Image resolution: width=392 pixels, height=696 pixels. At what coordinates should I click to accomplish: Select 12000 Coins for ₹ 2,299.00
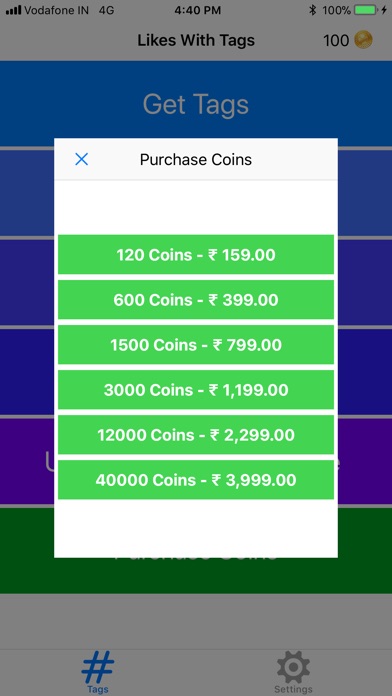click(x=196, y=435)
